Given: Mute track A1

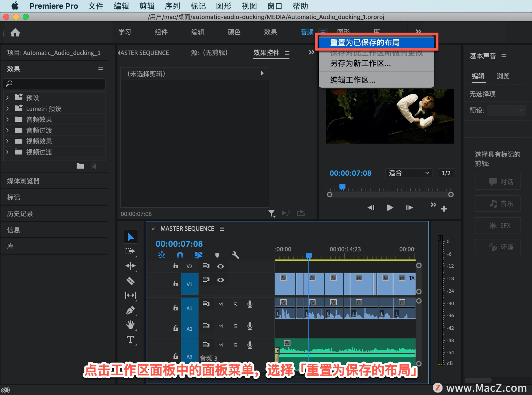Looking at the screenshot, I should (x=221, y=304).
